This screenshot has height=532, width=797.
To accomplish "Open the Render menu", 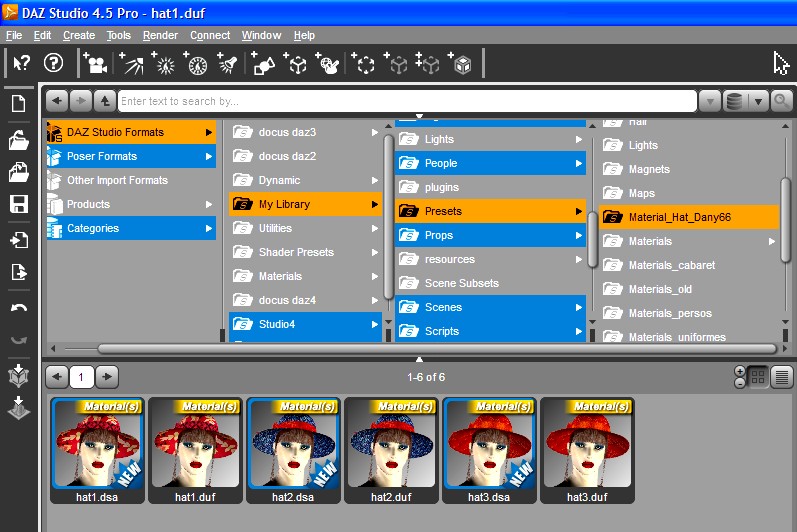I will (x=160, y=35).
